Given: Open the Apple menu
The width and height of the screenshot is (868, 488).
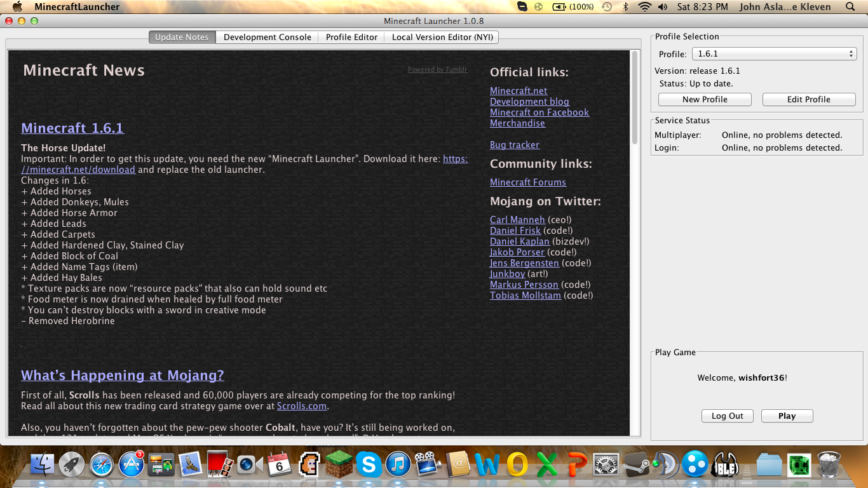Looking at the screenshot, I should (17, 7).
